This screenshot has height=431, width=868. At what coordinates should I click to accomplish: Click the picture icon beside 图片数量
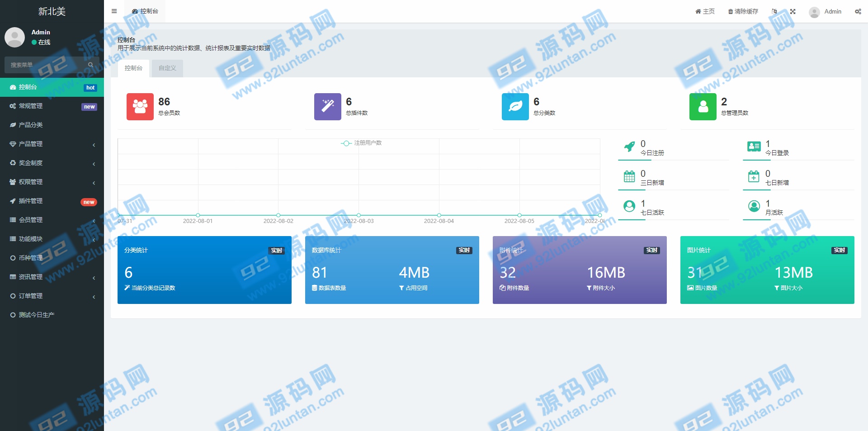690,288
